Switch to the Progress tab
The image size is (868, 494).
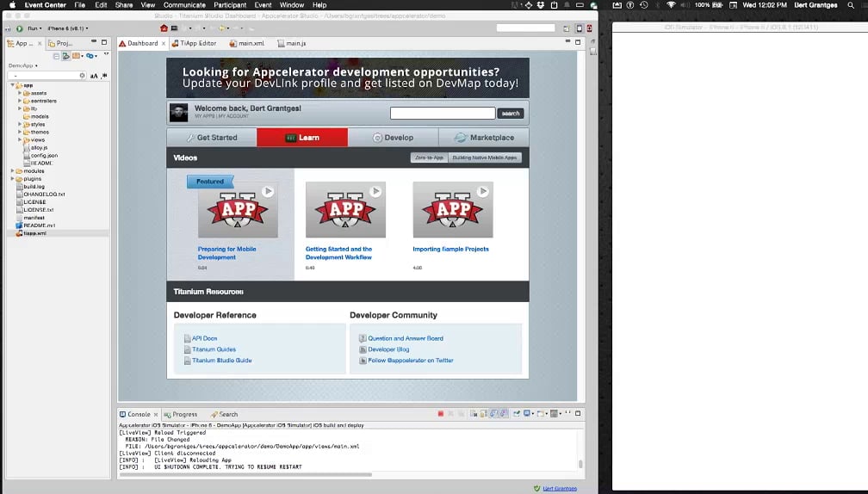point(181,414)
